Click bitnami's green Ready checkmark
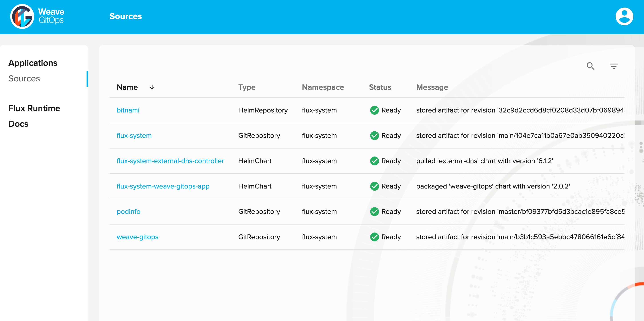Screen dimensions: 644x321 [x=374, y=110]
